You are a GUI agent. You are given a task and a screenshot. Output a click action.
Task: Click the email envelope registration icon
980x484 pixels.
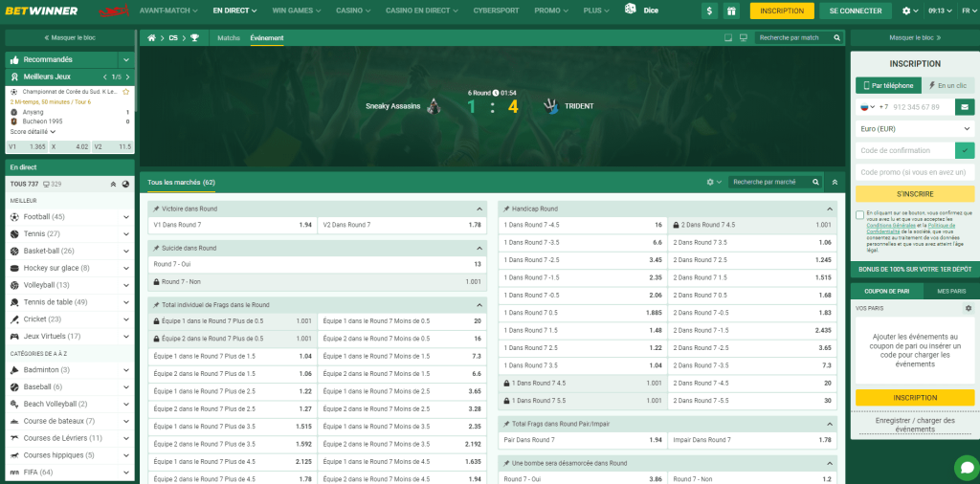coord(965,107)
